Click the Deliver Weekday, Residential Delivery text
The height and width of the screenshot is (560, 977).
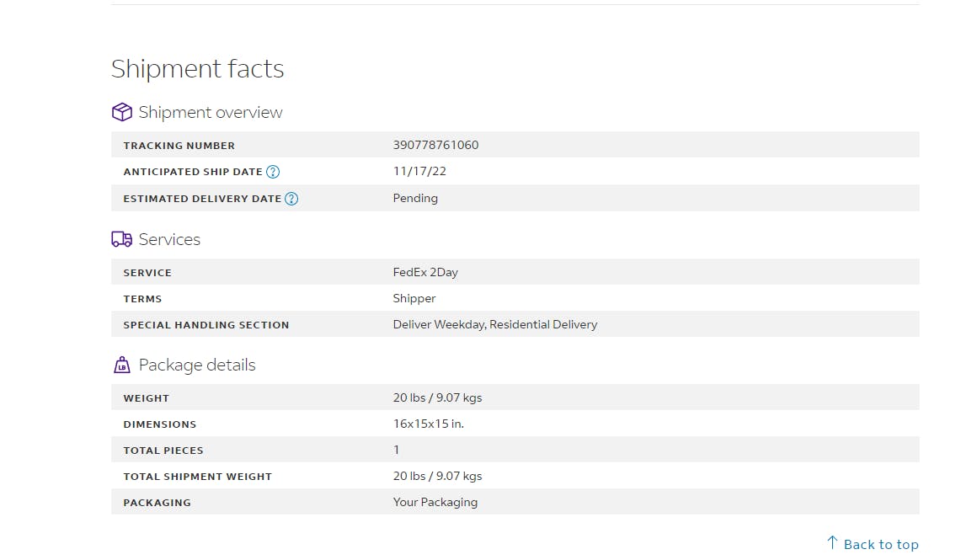point(494,324)
